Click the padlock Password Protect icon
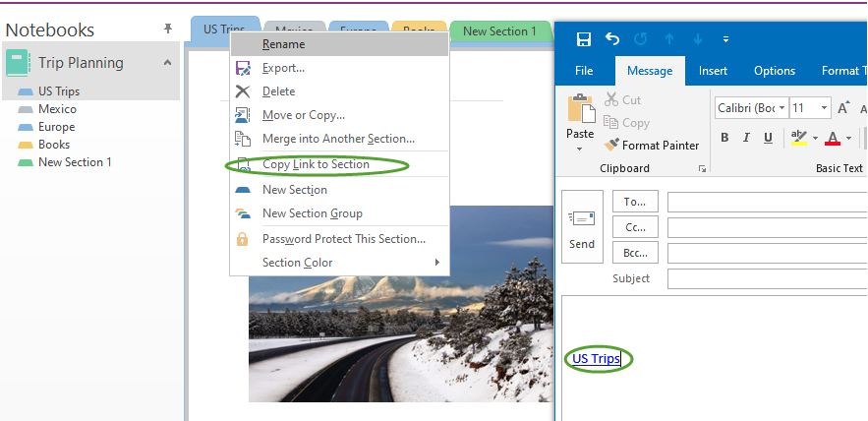The height and width of the screenshot is (421, 868). coord(243,239)
